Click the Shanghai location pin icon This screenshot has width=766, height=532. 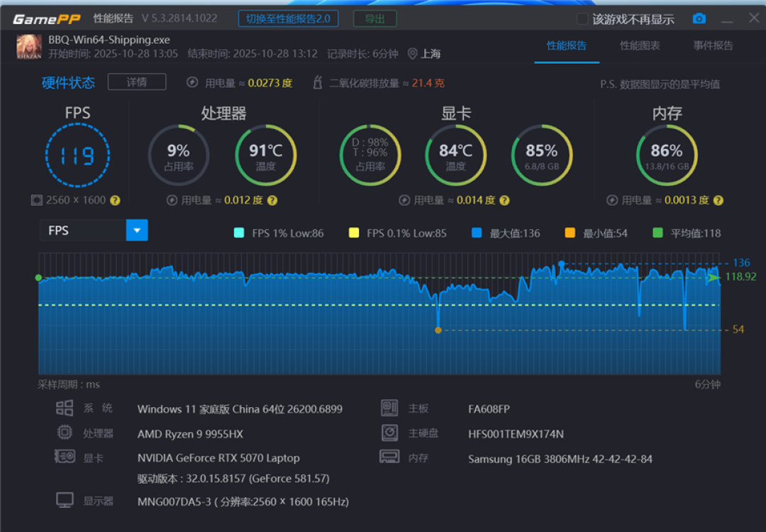tap(412, 54)
